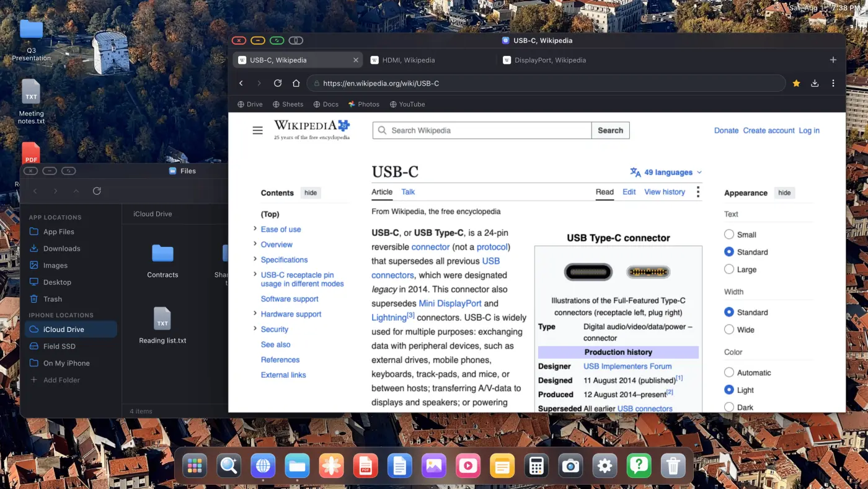868x489 pixels.
Task: Open the camera app in the dock
Action: point(571,465)
